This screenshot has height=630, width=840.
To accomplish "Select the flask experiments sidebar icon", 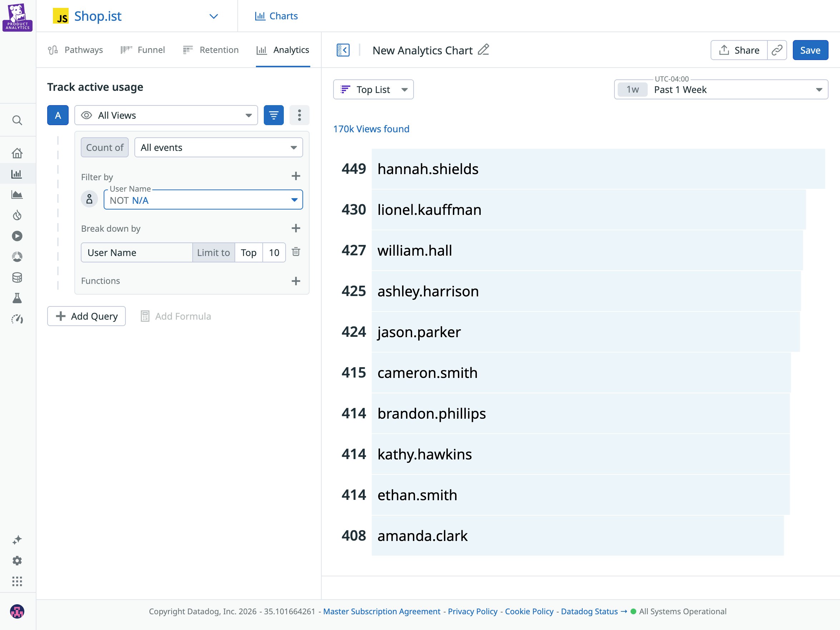I will pos(18,298).
